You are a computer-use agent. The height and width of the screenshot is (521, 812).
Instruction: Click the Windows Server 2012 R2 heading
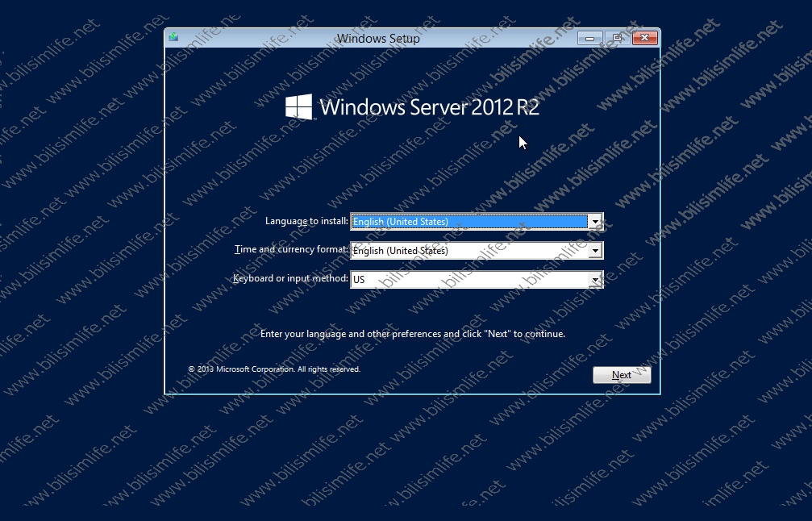429,107
